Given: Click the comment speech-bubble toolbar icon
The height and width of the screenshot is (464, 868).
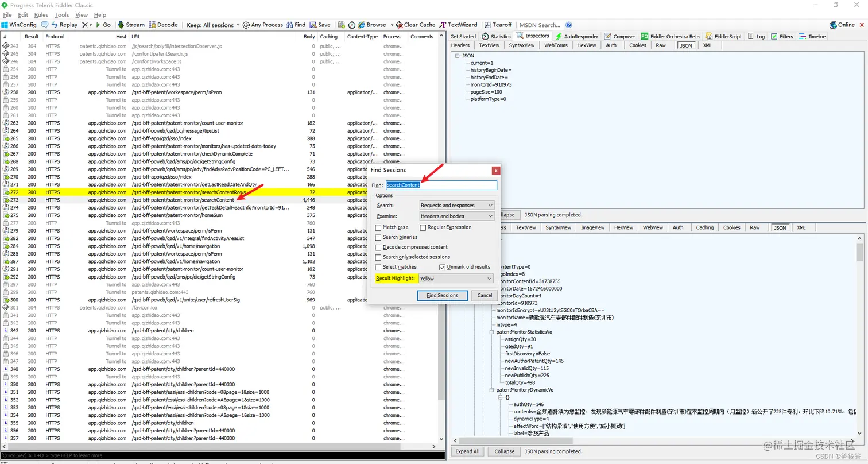Looking at the screenshot, I should (45, 25).
